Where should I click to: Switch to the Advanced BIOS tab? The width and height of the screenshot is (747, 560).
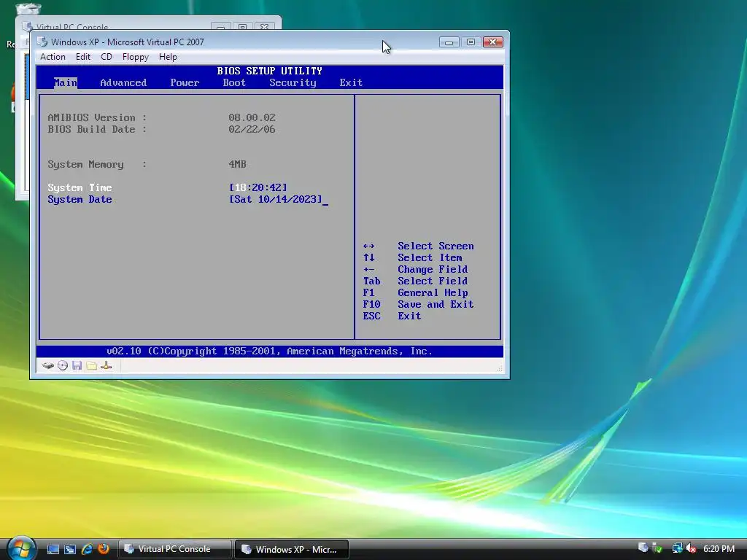click(123, 83)
